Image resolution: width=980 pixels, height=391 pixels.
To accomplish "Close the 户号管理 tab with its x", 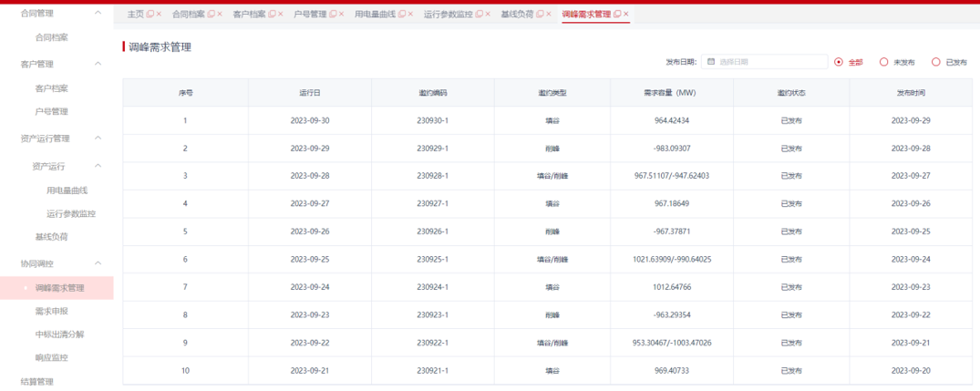I will [x=341, y=14].
